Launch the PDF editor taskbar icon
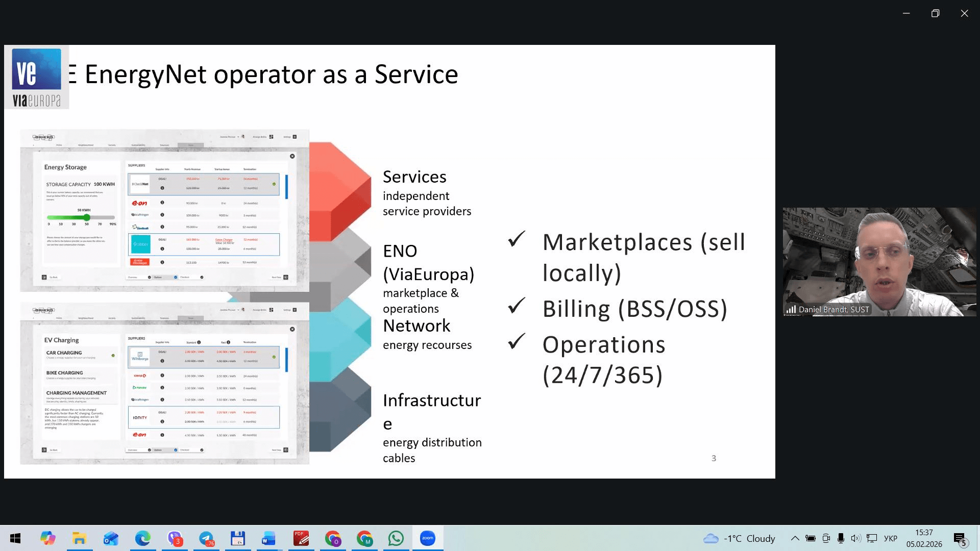This screenshot has width=980, height=551. (301, 538)
